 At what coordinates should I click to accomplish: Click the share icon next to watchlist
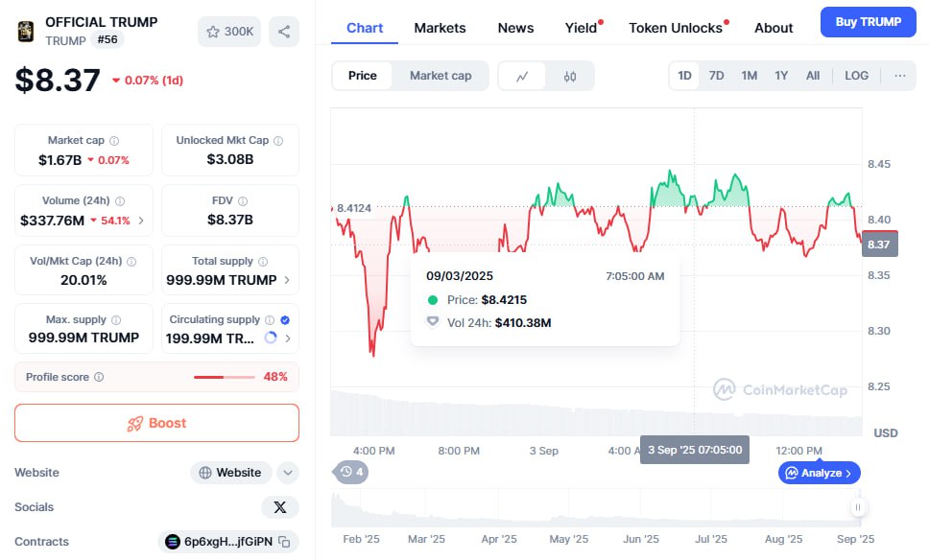[x=284, y=32]
